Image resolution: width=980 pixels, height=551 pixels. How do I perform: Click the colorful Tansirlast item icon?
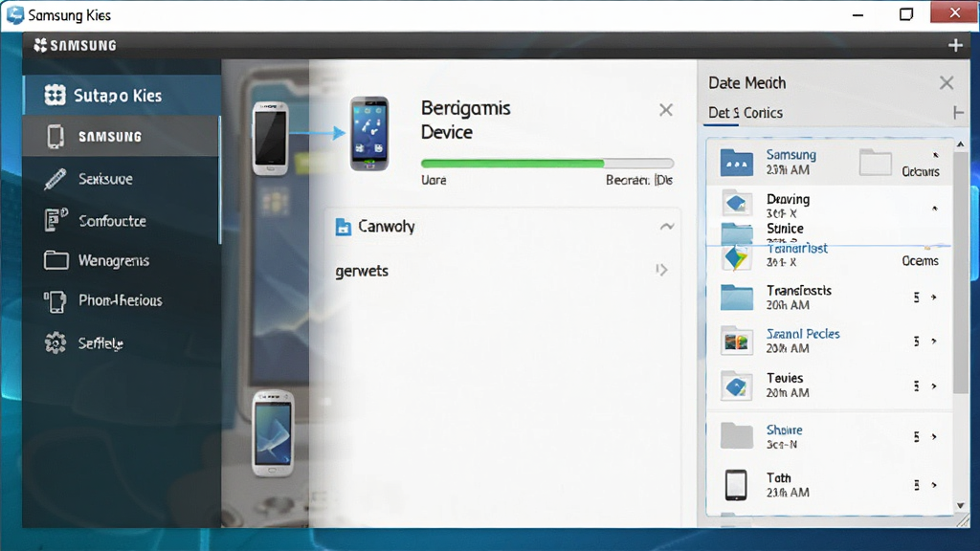click(x=736, y=257)
